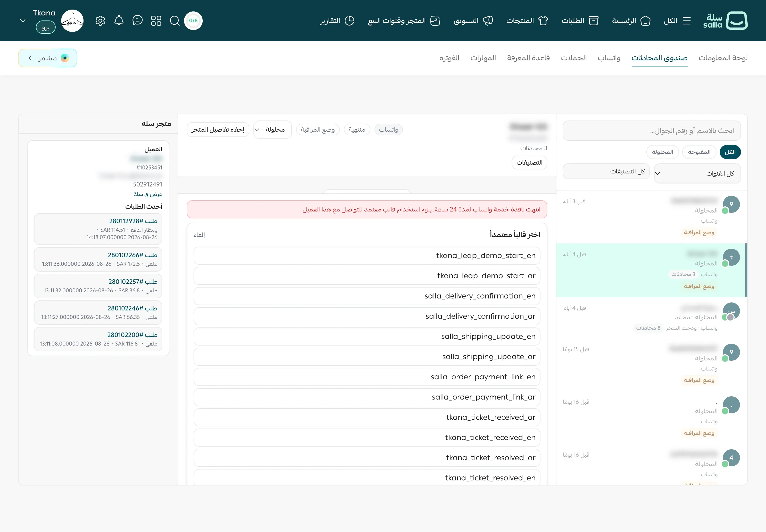Choose template salla_delivery_confirmation_ar
The height and width of the screenshot is (532, 766).
tap(367, 316)
